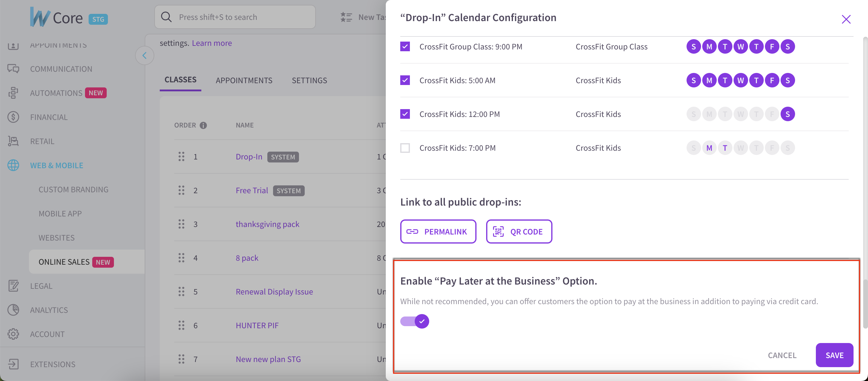The width and height of the screenshot is (868, 381).
Task: Open the Drop-In class link
Action: (x=249, y=157)
